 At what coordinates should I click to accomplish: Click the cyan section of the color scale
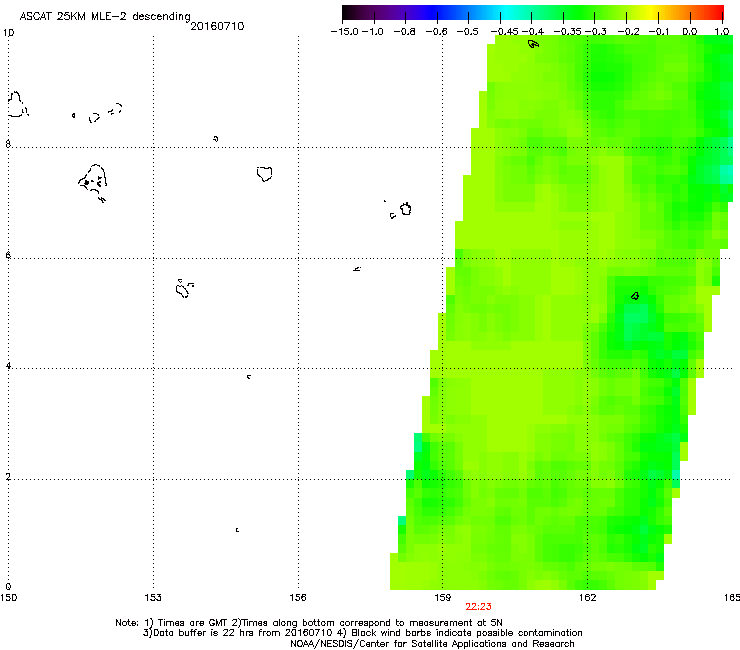point(507,13)
